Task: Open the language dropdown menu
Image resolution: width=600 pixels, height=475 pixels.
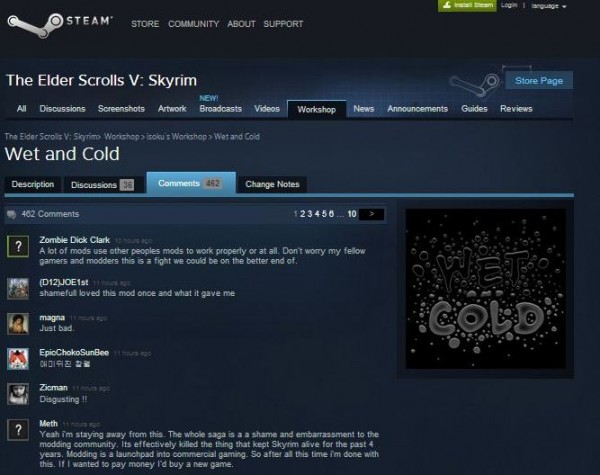Action: click(549, 6)
